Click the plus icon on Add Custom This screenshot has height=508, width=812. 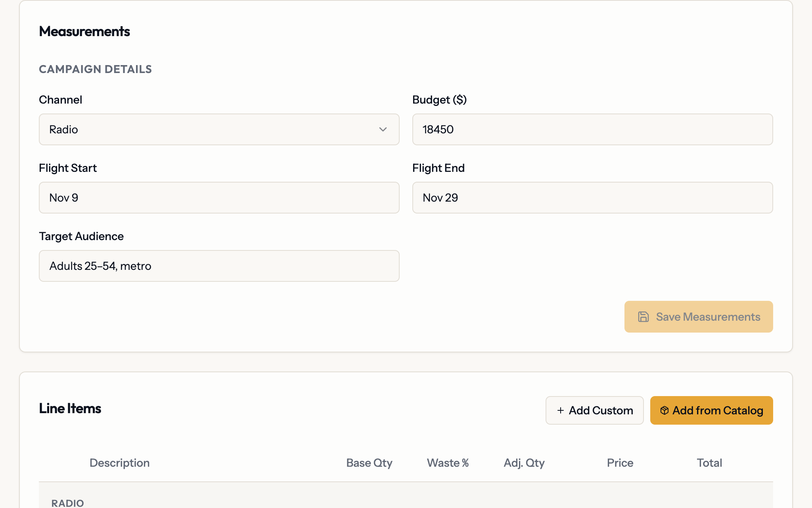(x=560, y=410)
